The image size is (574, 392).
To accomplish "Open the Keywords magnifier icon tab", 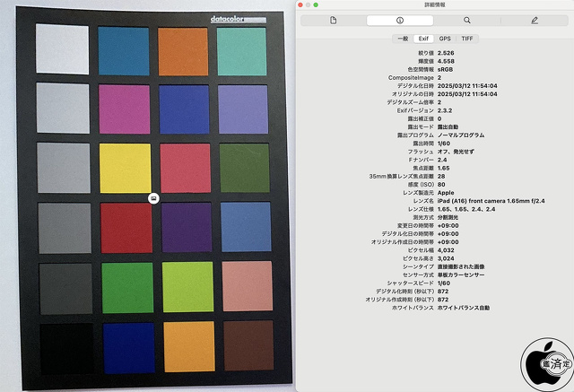I will [466, 20].
